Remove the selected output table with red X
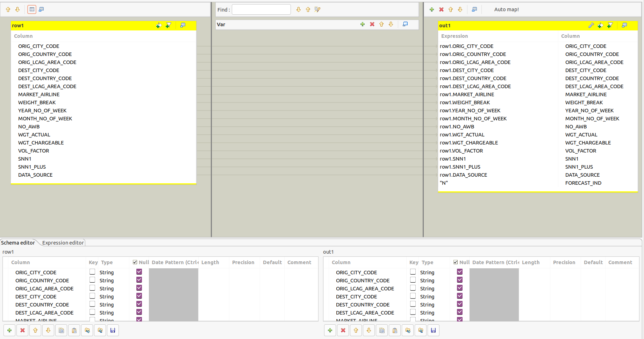Screen dimensions: 644x339 [x=441, y=9]
